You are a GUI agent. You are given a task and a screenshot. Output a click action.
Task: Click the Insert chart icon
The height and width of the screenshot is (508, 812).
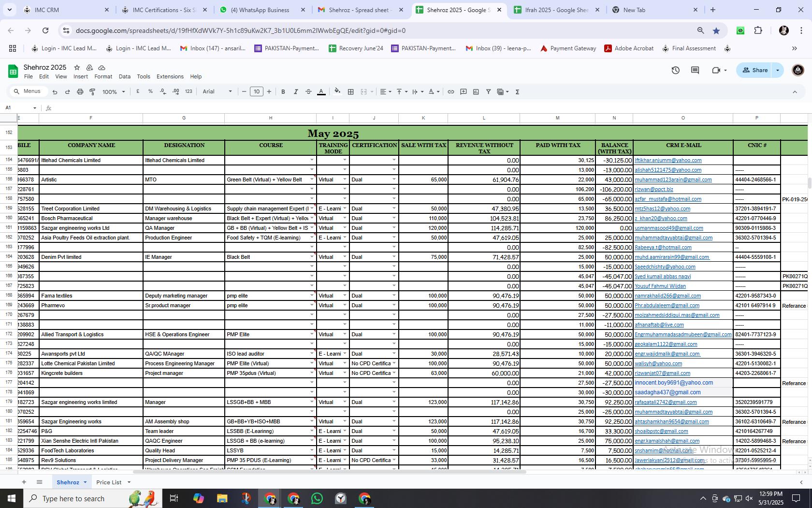[476, 92]
